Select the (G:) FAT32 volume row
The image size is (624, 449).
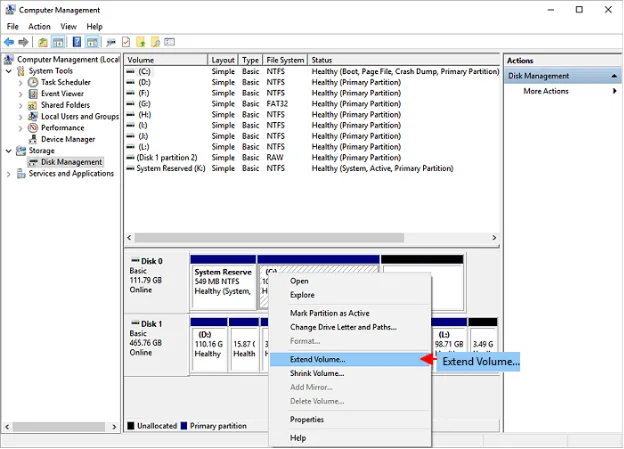tap(312, 104)
